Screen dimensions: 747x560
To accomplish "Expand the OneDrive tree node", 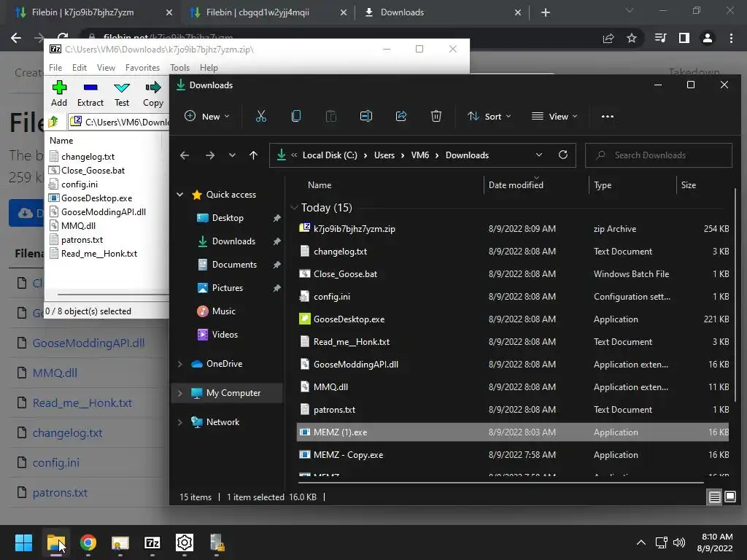I will point(180,364).
